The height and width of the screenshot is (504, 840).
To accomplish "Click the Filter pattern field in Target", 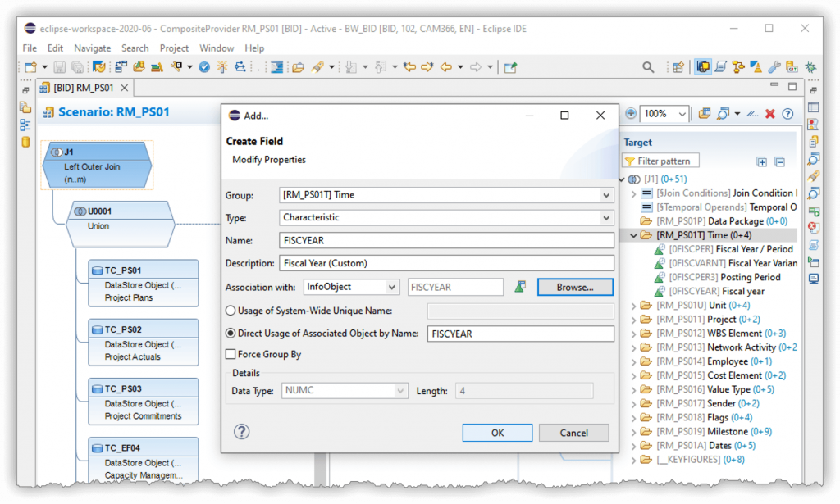I will point(660,161).
